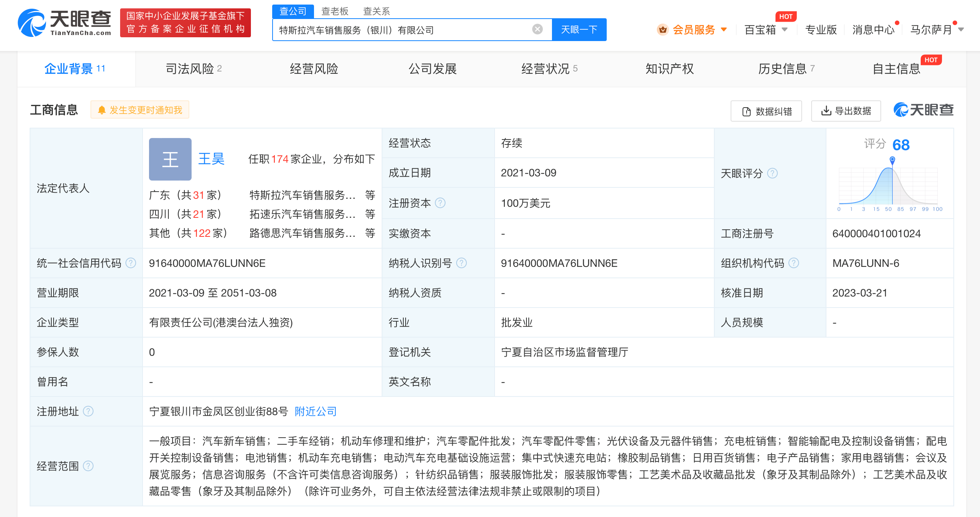This screenshot has height=517, width=980.
Task: Click the 天眼一下 search button
Action: [x=579, y=30]
